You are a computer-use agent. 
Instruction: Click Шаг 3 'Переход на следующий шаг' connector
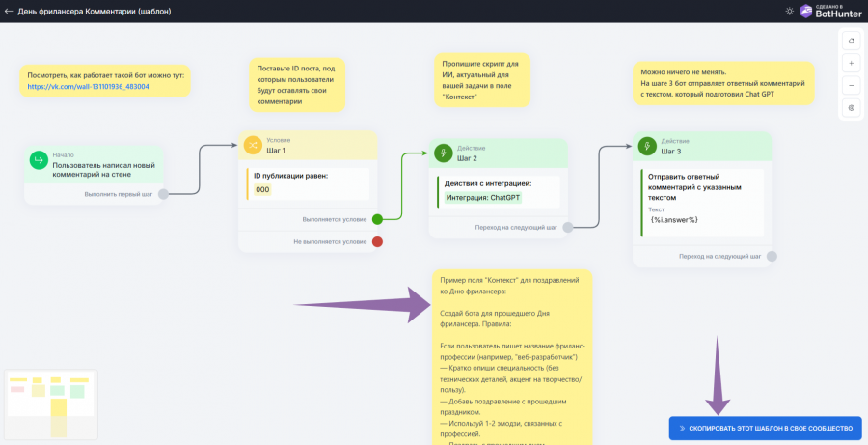click(x=772, y=257)
